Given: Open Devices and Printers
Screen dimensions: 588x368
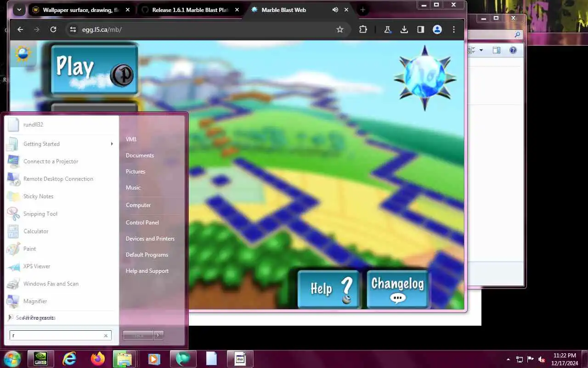Looking at the screenshot, I should pyautogui.click(x=150, y=239).
